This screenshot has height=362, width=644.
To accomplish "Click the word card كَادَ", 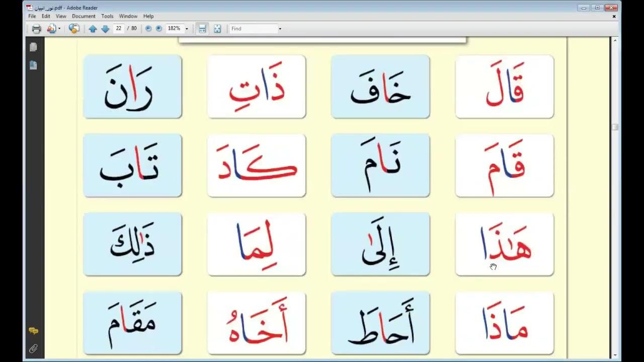I will 257,165.
